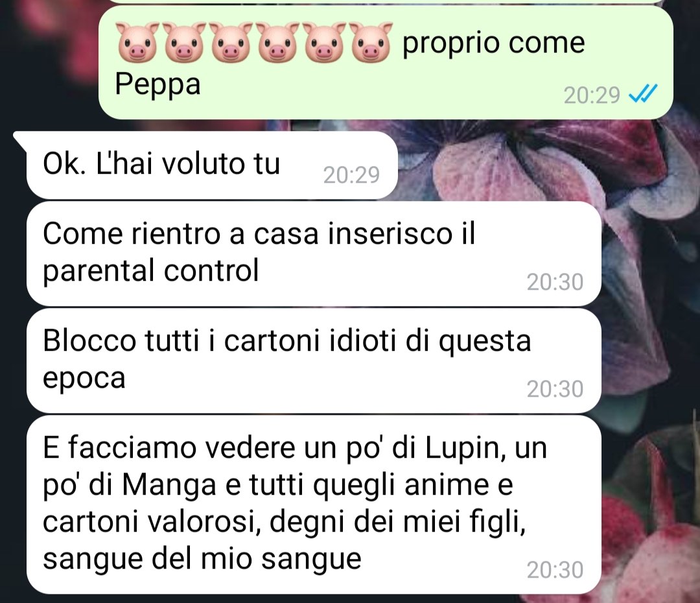Tap the last pig emoji before 'proprio come'
The height and width of the screenshot is (603, 700).
(370, 42)
